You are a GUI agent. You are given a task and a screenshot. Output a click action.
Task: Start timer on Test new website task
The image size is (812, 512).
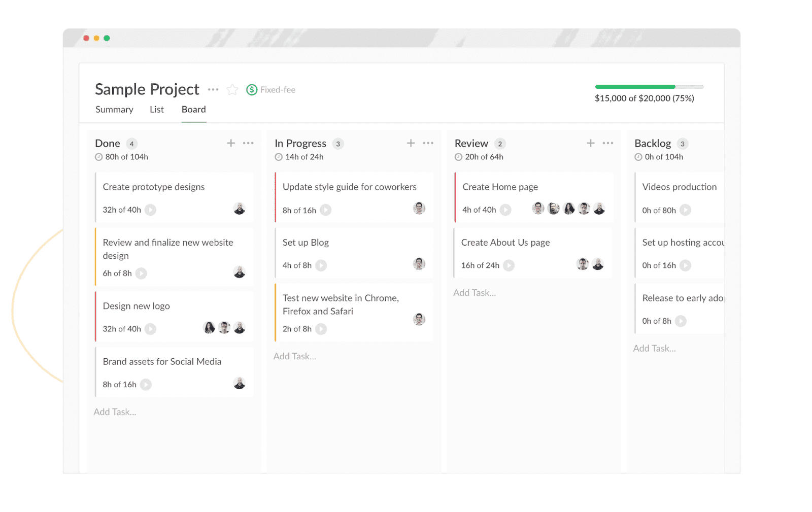[321, 329]
